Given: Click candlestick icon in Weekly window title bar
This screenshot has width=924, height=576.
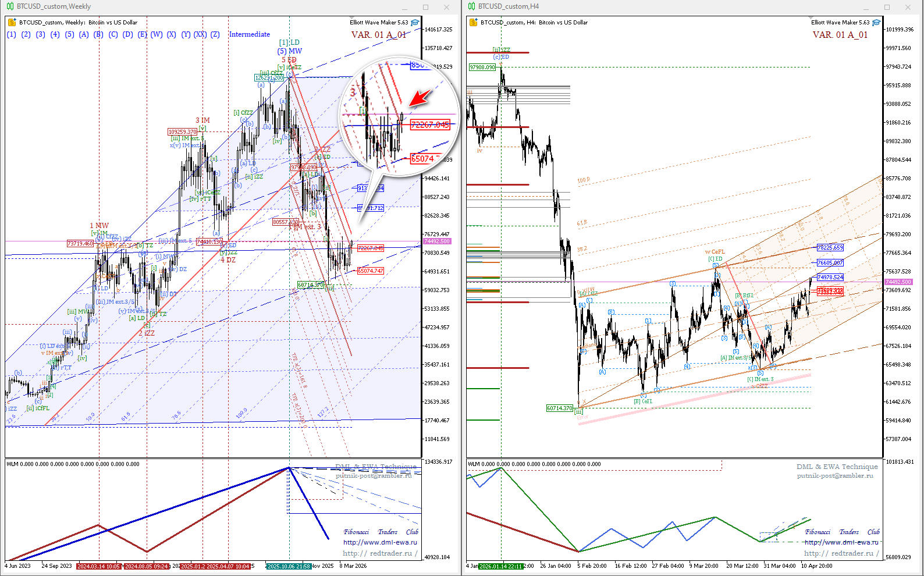Looking at the screenshot, I should tap(10, 6).
